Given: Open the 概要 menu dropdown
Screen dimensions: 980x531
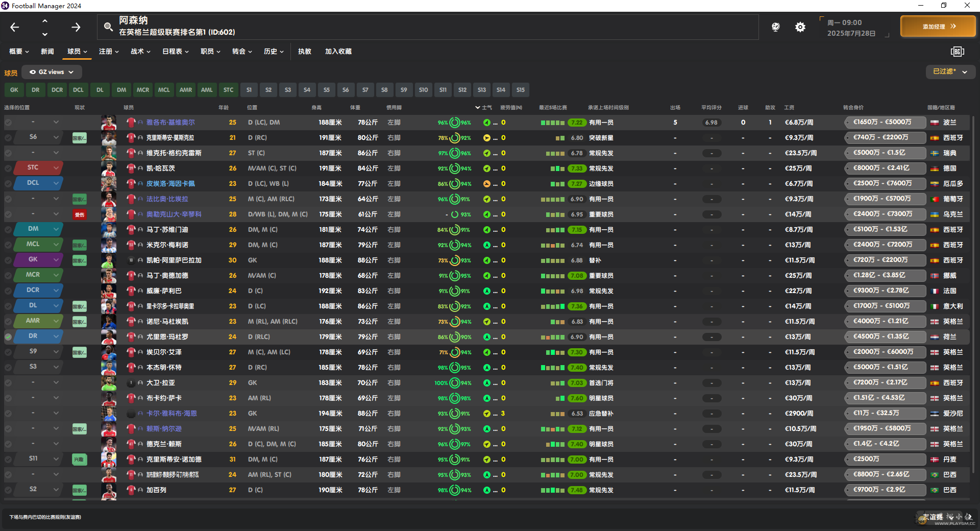Looking at the screenshot, I should click(x=19, y=52).
